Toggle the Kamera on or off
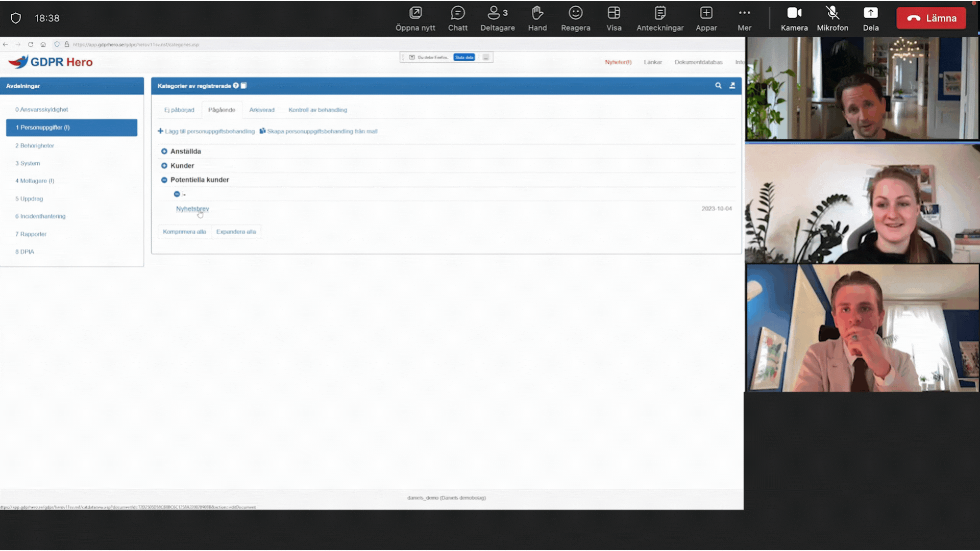Image resolution: width=980 pixels, height=551 pixels. [794, 18]
